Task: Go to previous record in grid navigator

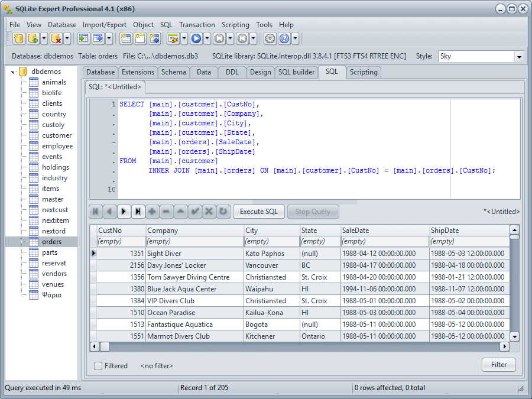Action: coord(109,212)
